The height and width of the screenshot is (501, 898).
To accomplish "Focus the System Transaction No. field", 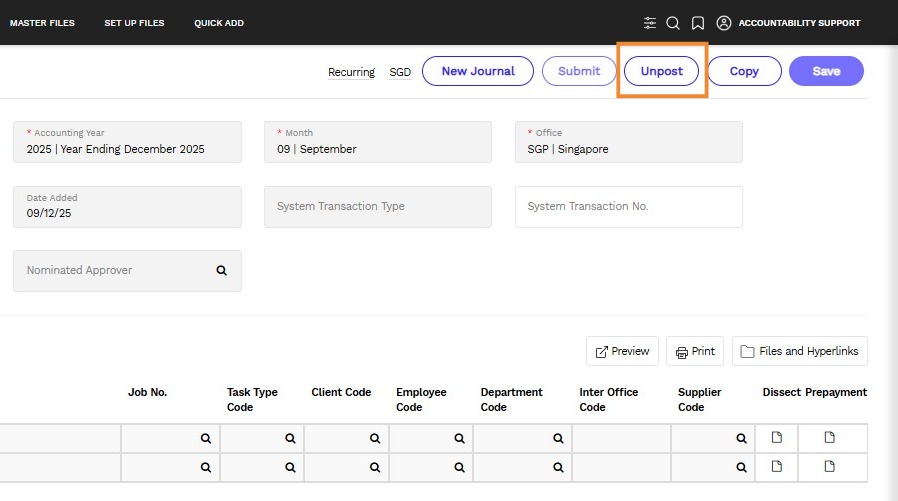I will (629, 207).
